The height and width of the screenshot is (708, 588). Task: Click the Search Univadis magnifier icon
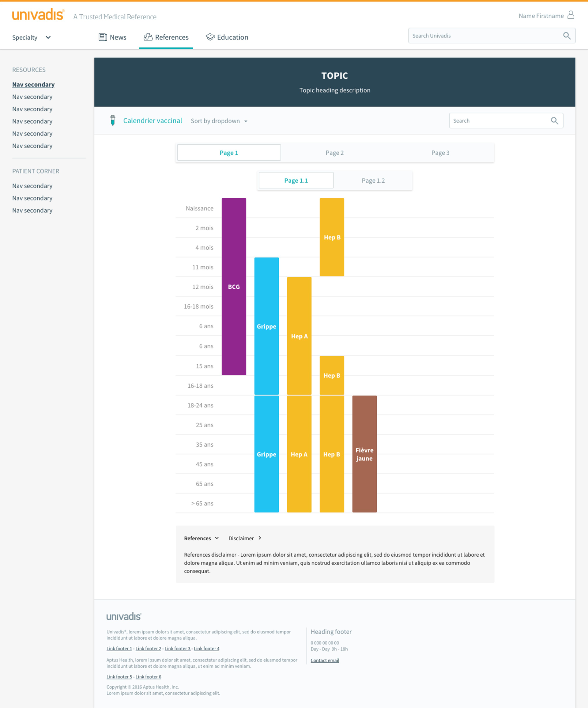pos(567,36)
